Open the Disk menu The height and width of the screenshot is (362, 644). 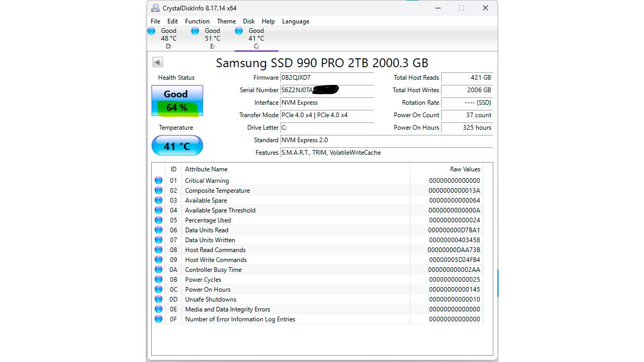coord(249,21)
